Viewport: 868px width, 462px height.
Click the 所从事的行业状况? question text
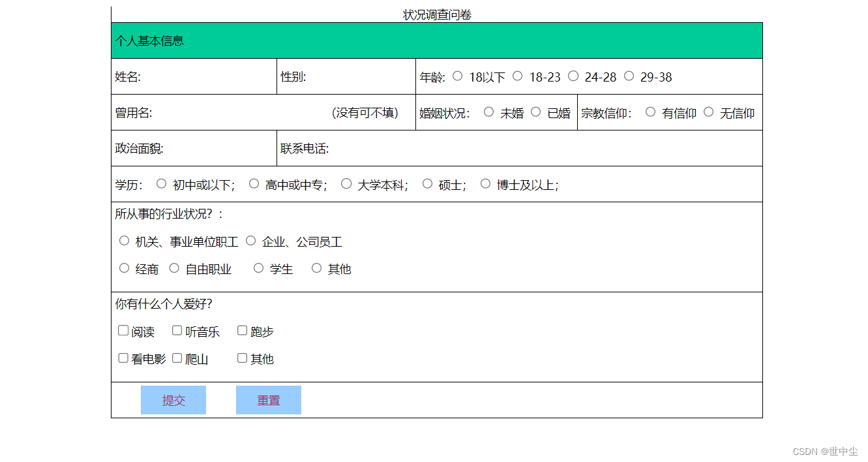coord(170,213)
